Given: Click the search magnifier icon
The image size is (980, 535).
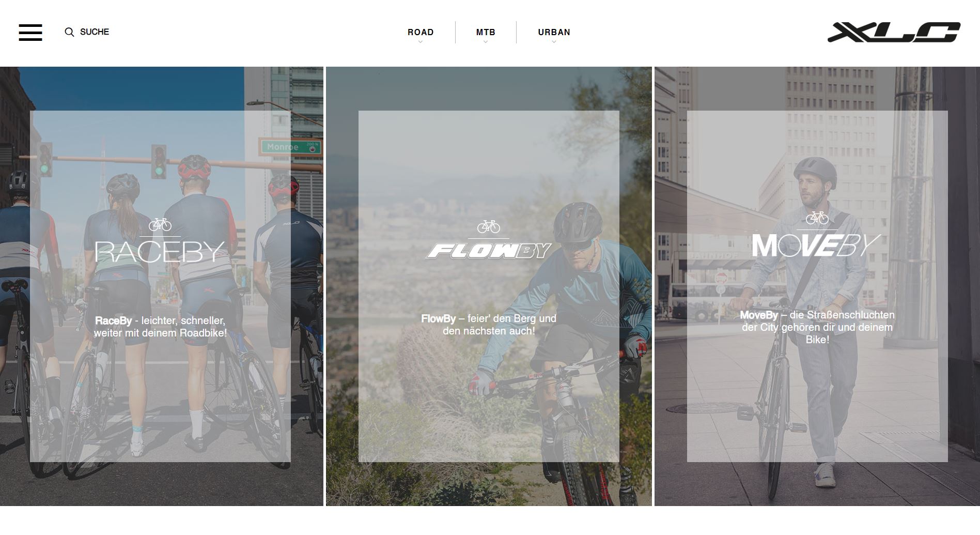Looking at the screenshot, I should [x=69, y=32].
